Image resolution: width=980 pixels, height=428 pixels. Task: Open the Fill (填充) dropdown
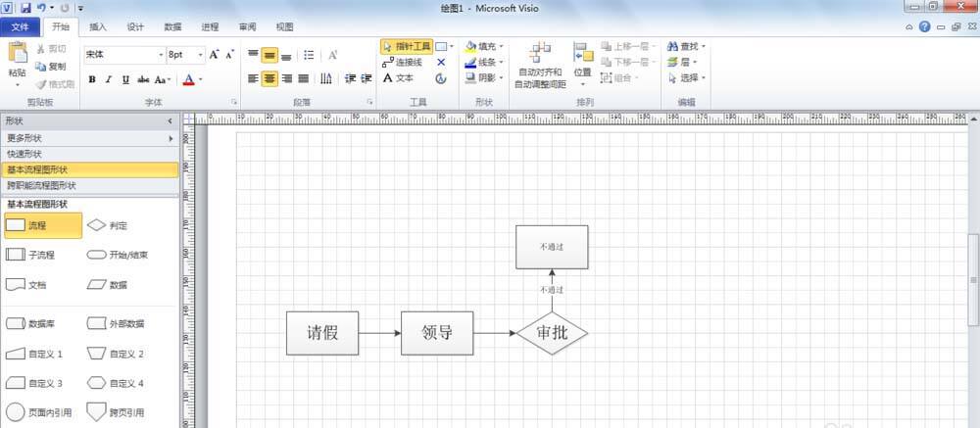pyautogui.click(x=484, y=47)
